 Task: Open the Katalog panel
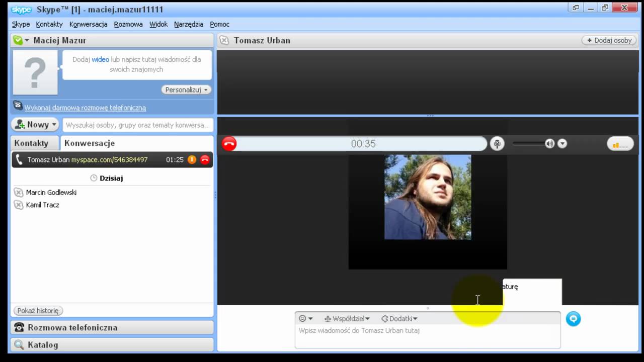(112, 345)
